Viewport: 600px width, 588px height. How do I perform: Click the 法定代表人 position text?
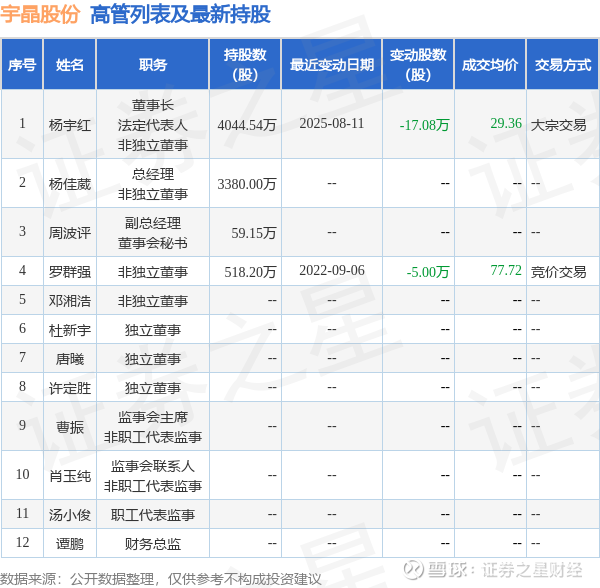point(153,125)
